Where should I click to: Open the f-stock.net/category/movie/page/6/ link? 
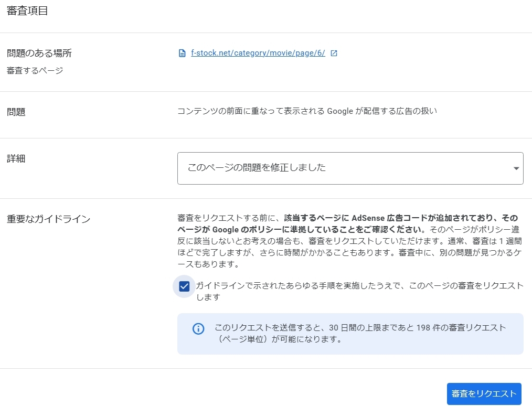click(258, 53)
